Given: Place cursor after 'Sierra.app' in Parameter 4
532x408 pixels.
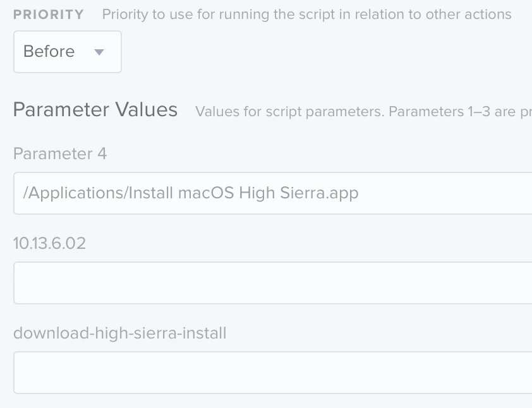Looking at the screenshot, I should tap(360, 193).
